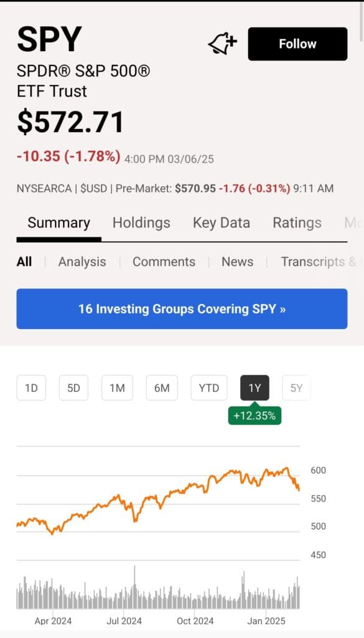The image size is (364, 638).
Task: Select the Comments content filter
Action: (x=163, y=262)
